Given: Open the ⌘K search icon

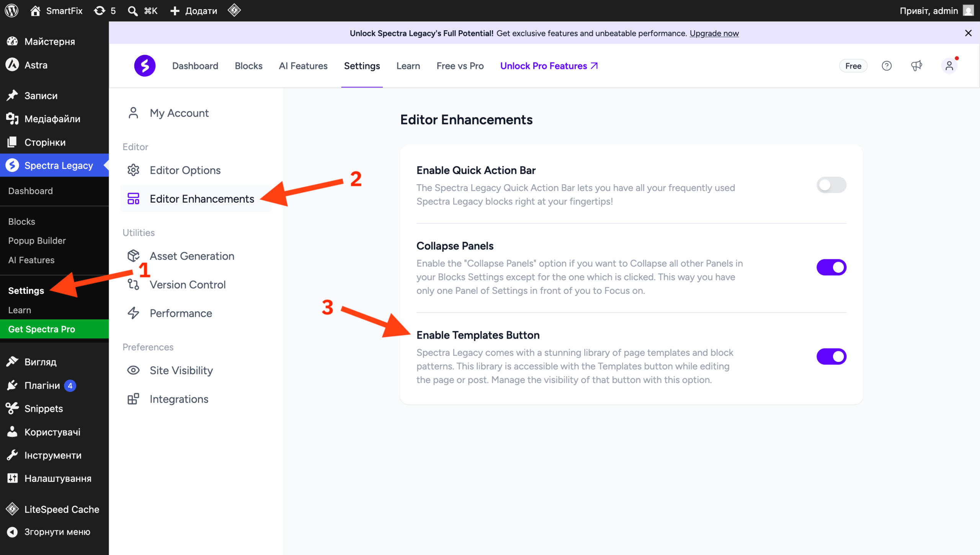Looking at the screenshot, I should tap(142, 10).
